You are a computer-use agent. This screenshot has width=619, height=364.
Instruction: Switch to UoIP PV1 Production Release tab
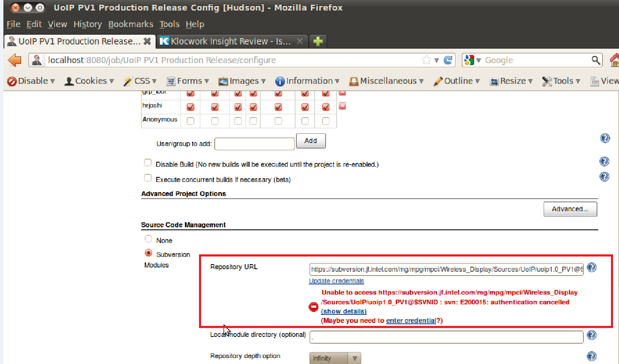click(80, 41)
